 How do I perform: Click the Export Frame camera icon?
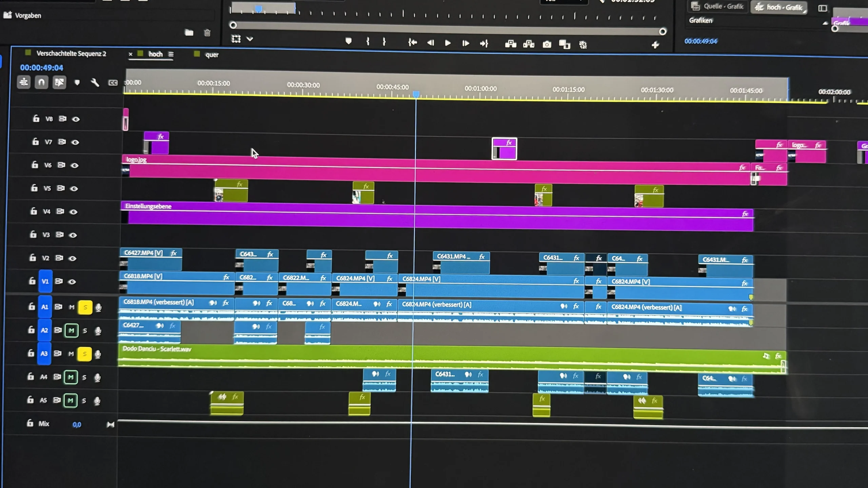pyautogui.click(x=547, y=44)
